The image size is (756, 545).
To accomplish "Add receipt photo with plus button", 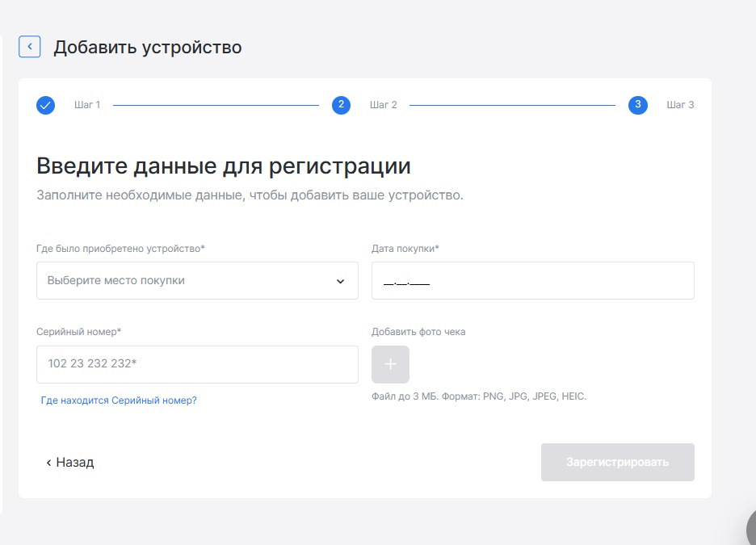I will click(391, 364).
